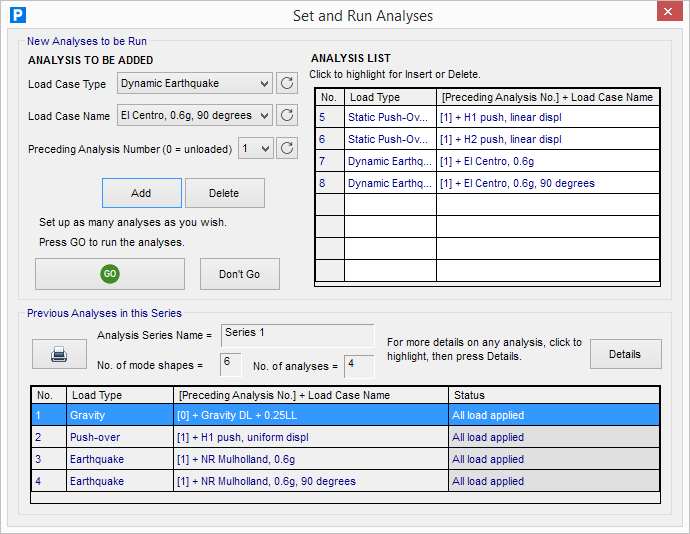Select the Analysis Series Name field

[298, 334]
